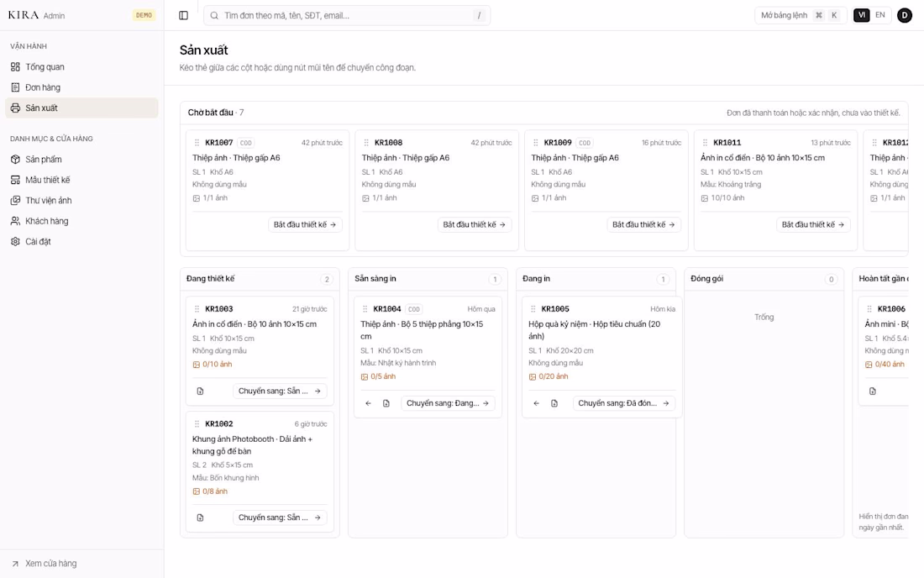Select Sản xuất in the sidebar

82,108
